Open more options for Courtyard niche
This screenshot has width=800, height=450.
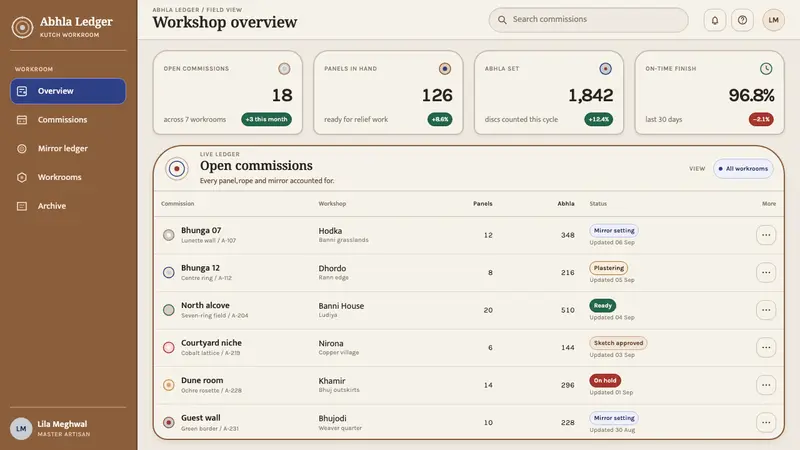pos(766,347)
